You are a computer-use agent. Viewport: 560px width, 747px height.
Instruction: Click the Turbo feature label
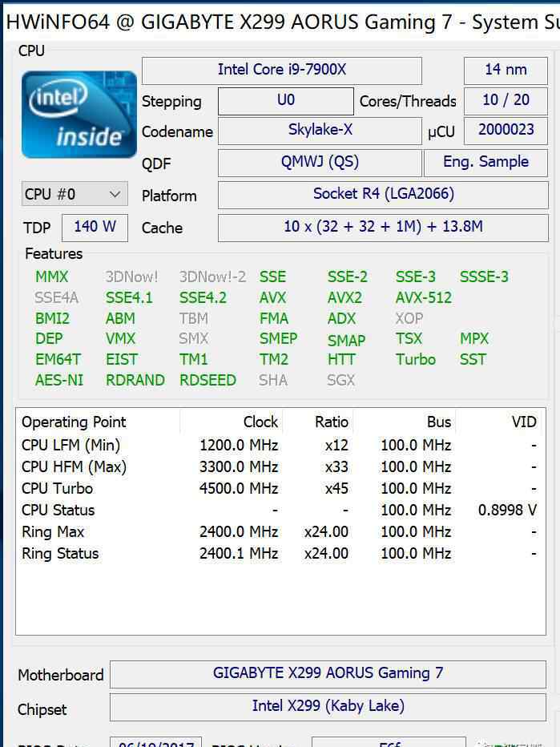point(416,359)
